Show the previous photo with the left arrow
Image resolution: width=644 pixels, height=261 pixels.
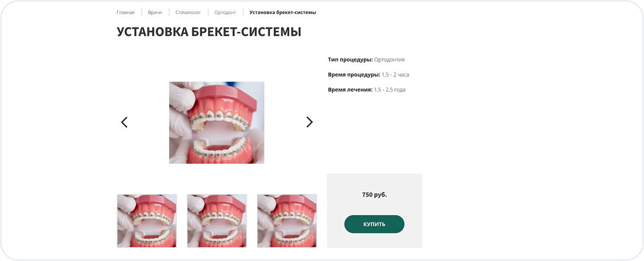pos(124,122)
